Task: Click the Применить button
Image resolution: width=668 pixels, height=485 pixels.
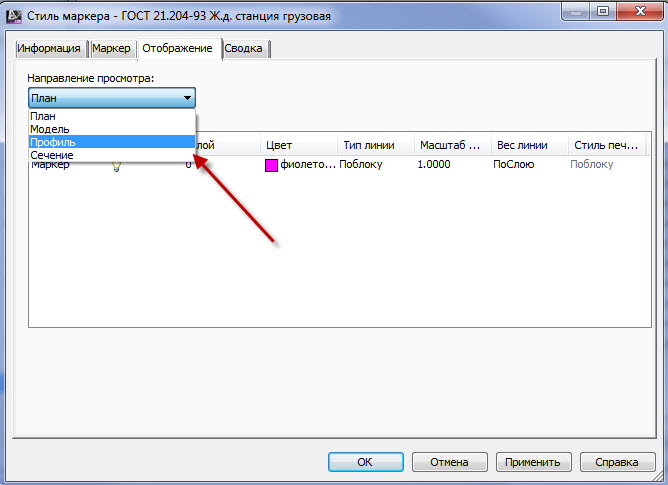Action: tap(533, 462)
